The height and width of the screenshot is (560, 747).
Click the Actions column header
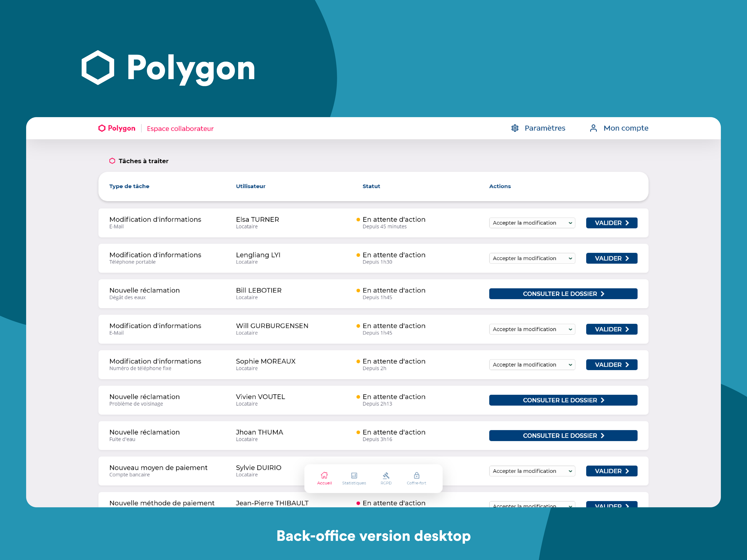tap(500, 186)
